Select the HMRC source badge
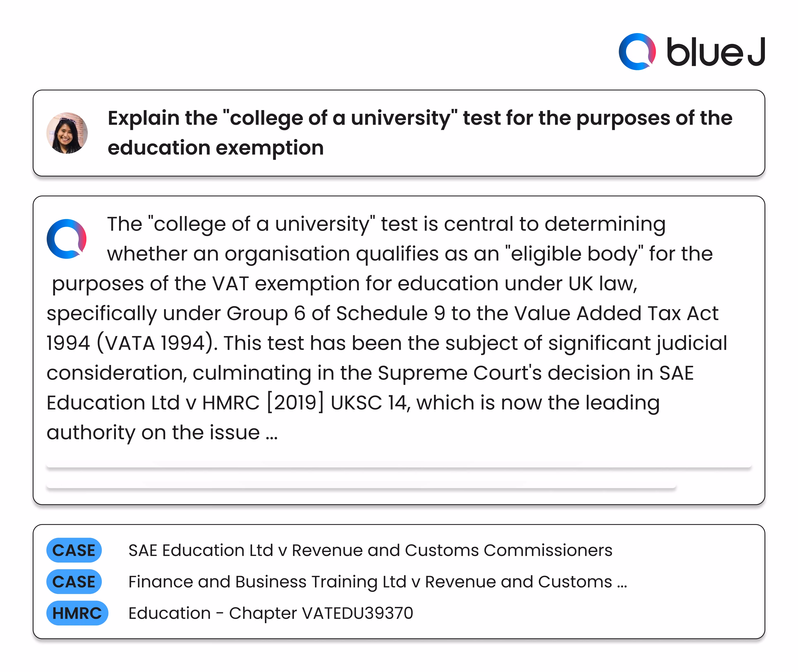 (x=77, y=613)
